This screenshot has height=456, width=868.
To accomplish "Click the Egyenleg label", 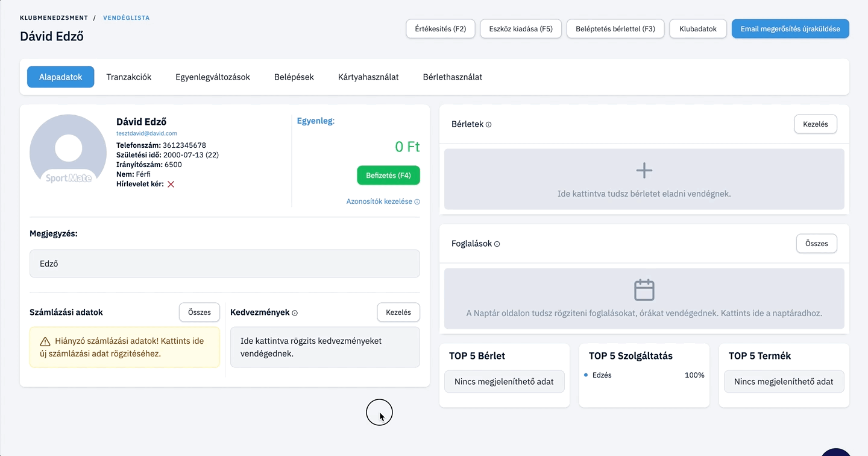I will point(316,121).
